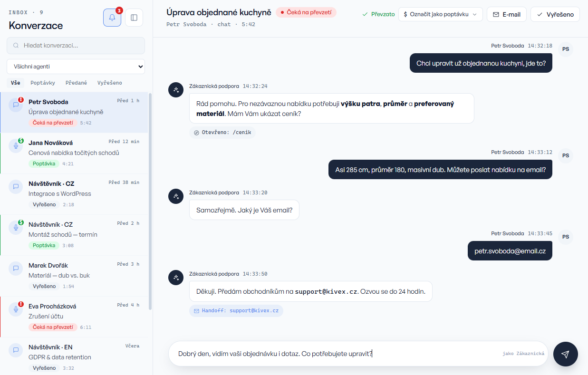The width and height of the screenshot is (588, 375).
Task: Click the E-mail button
Action: [507, 14]
